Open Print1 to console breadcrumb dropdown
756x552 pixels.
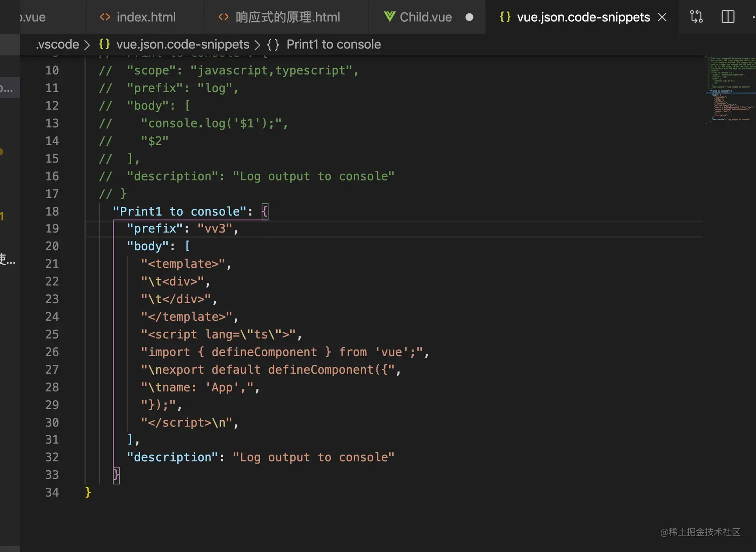pyautogui.click(x=333, y=44)
